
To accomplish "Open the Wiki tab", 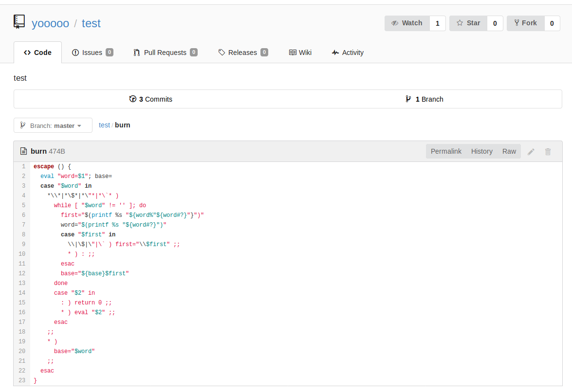I will (x=300, y=53).
